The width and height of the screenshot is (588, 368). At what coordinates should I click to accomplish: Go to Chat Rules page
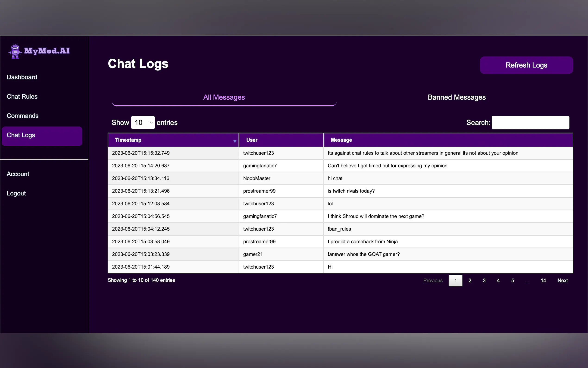click(22, 97)
